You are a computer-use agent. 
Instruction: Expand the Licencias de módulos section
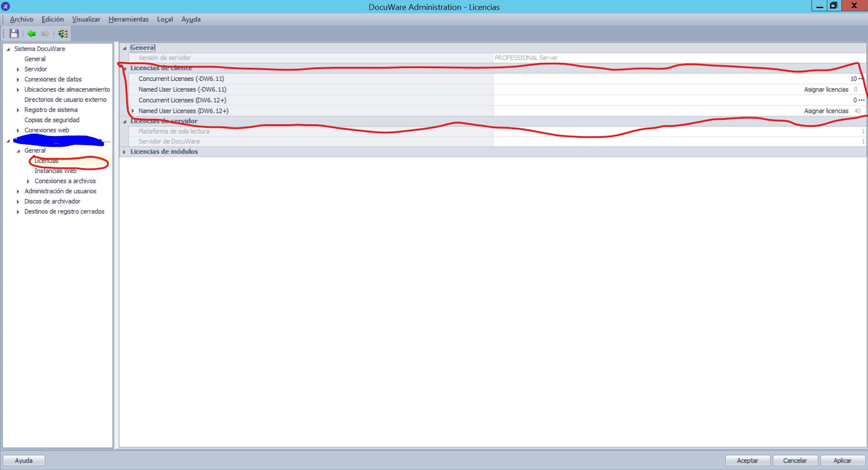[124, 152]
